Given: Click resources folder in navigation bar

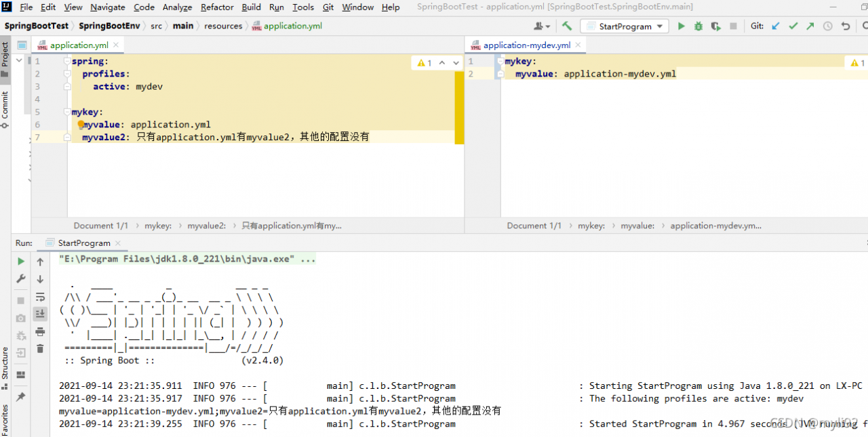Looking at the screenshot, I should click(x=223, y=26).
